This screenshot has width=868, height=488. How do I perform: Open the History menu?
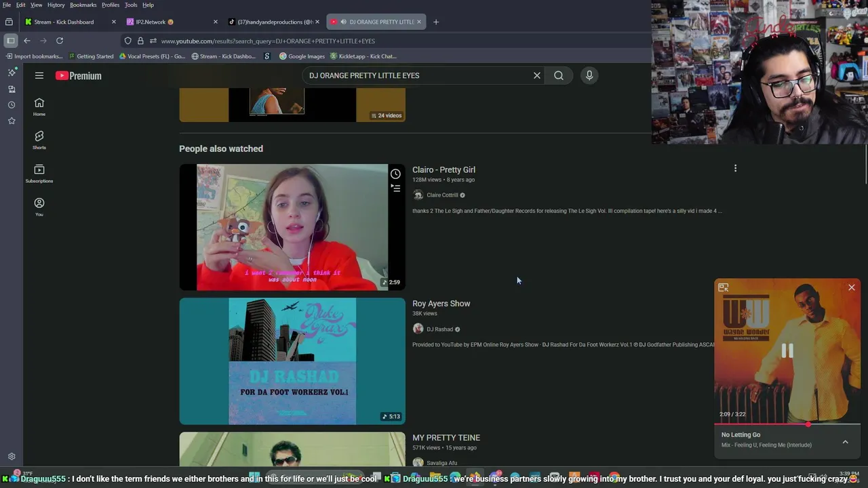click(56, 5)
